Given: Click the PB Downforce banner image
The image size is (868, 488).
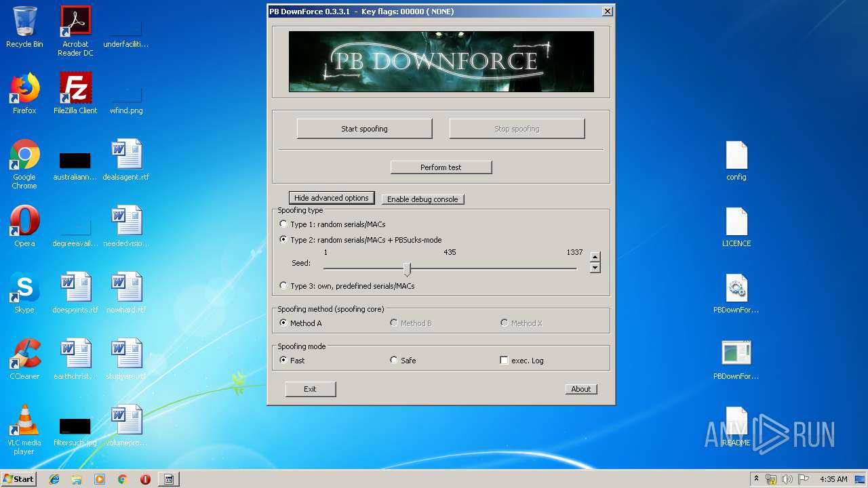Looking at the screenshot, I should point(441,62).
